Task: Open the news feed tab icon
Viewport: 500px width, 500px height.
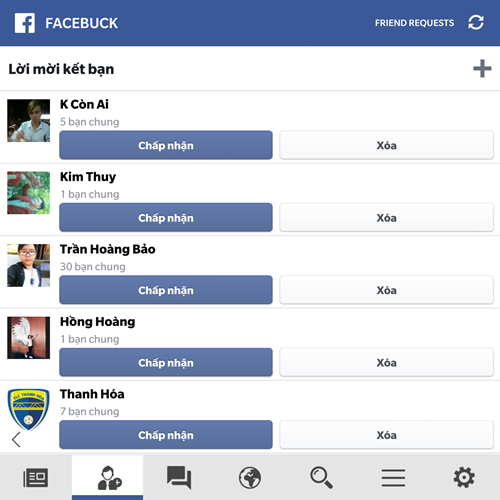Action: (36, 477)
